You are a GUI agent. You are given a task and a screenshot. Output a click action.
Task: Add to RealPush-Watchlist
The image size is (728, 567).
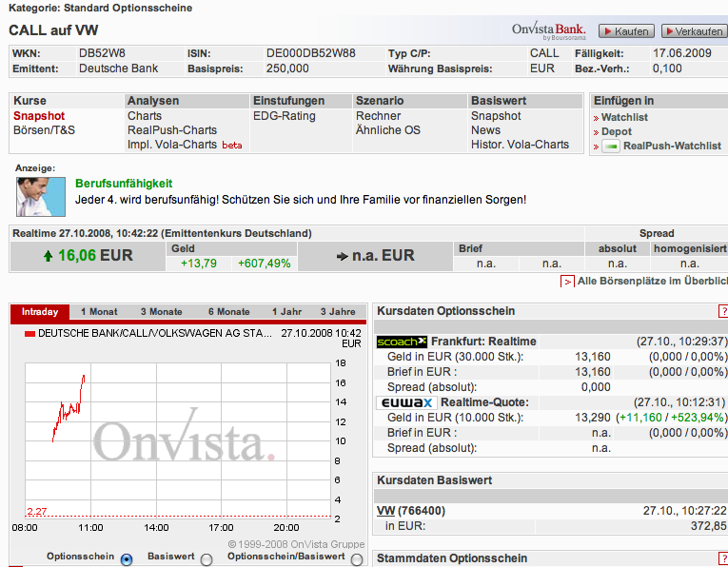tap(672, 147)
